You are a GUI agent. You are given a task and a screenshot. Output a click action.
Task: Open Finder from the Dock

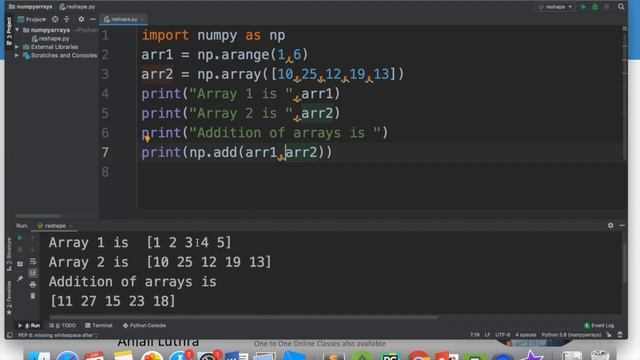(39, 356)
